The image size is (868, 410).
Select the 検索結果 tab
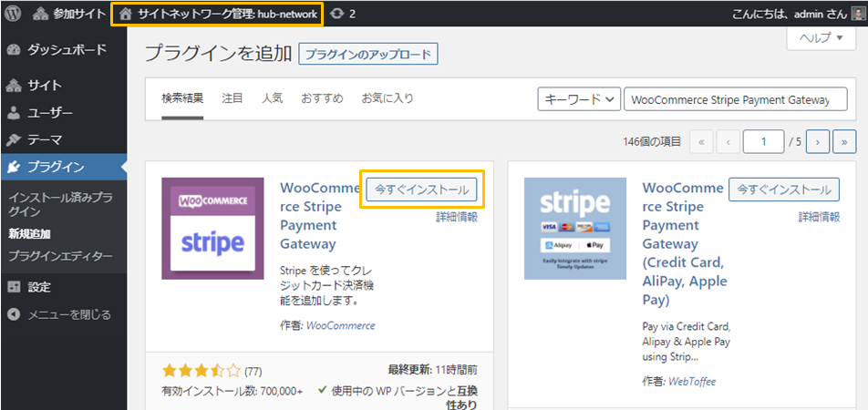click(x=182, y=98)
